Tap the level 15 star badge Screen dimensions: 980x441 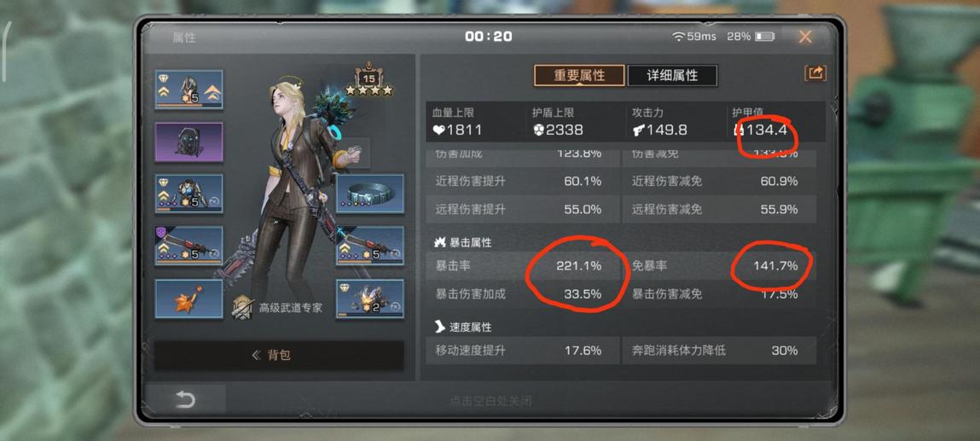(369, 82)
